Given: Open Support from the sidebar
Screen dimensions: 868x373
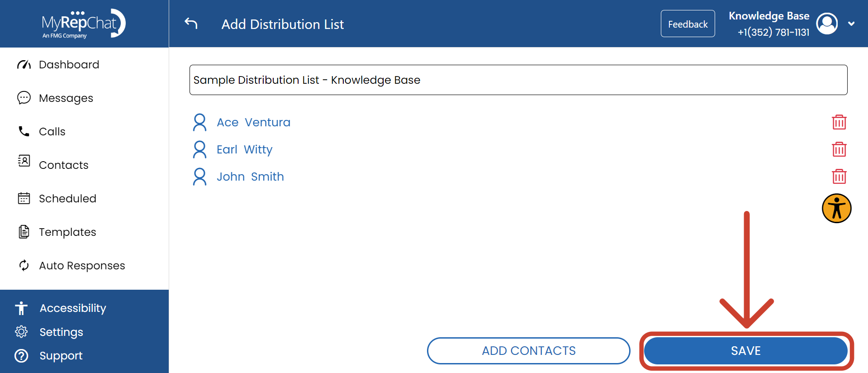Looking at the screenshot, I should 61,356.
